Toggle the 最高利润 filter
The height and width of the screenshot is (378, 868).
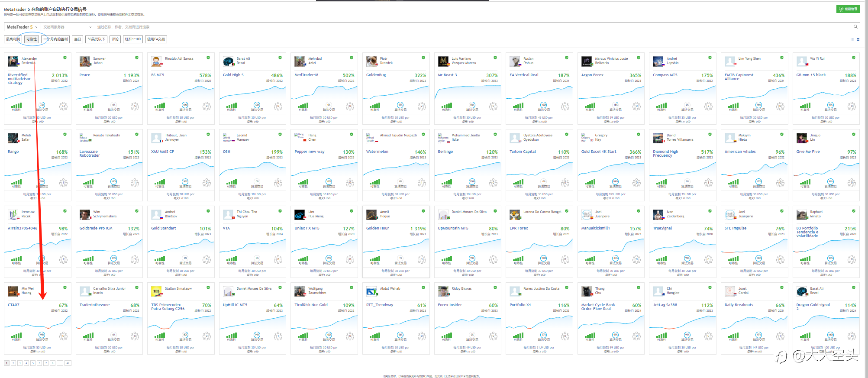click(13, 39)
